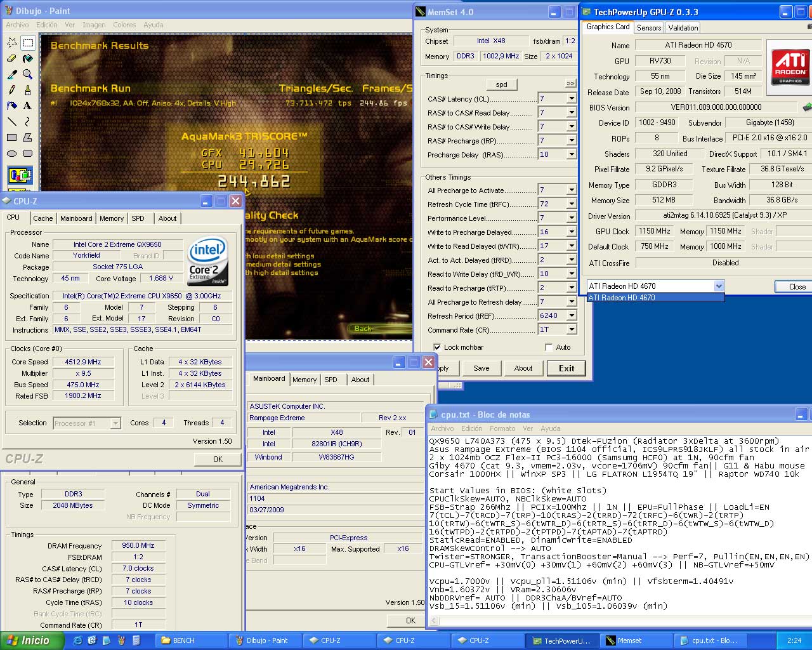812x650 pixels.
Task: Click the MemSet Memory frequency 1002,9 MHz field
Action: pos(501,56)
